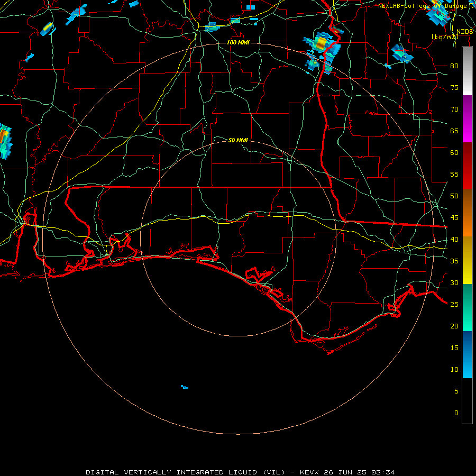This screenshot has height=476, width=476.
Task: Select the brown-orange segment of the color scale
Action: (x=467, y=213)
